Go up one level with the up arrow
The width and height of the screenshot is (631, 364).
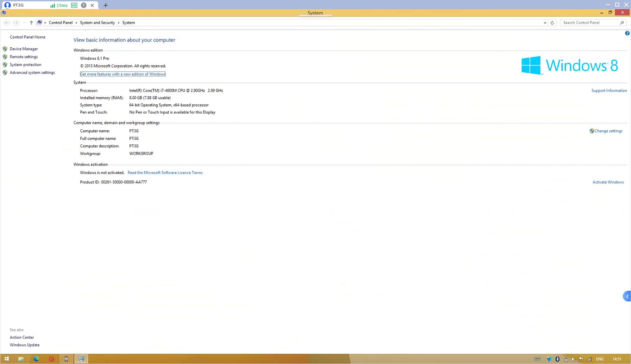tap(32, 23)
